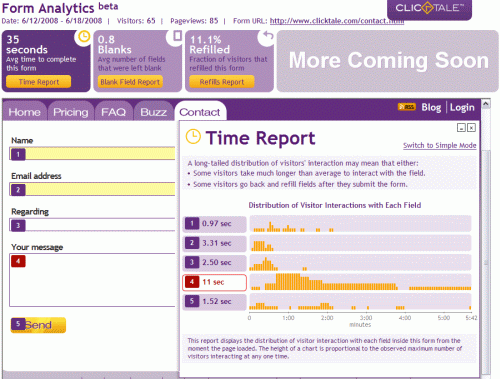Click the clock icon beside Time Report title

(x=193, y=137)
